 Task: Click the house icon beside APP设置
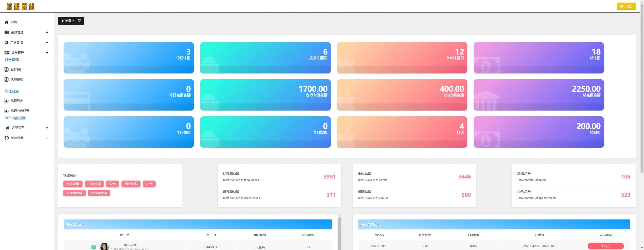coord(7,128)
